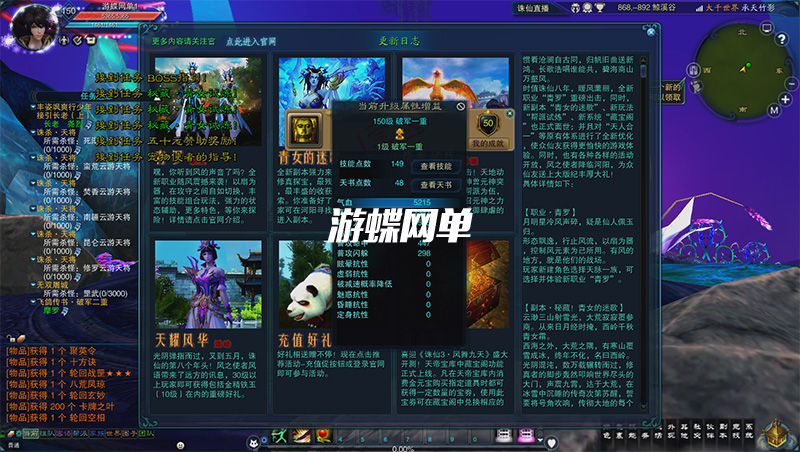
Task: Collapse the 丰姿飒爽行少年 quest entry
Action: click(x=33, y=107)
